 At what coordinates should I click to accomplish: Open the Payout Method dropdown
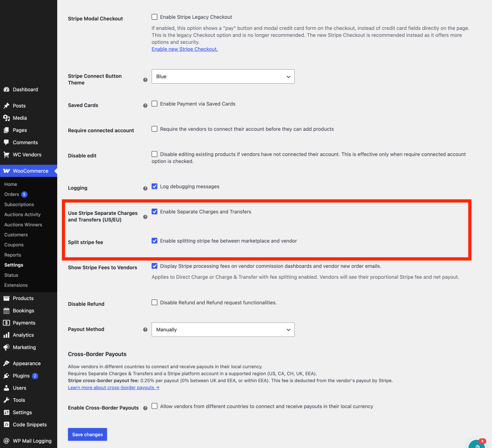(223, 330)
